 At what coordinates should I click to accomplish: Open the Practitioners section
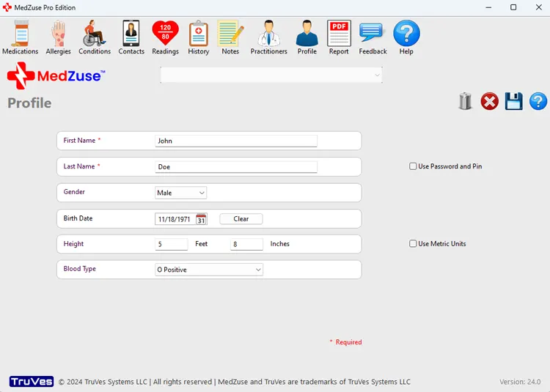click(x=268, y=37)
